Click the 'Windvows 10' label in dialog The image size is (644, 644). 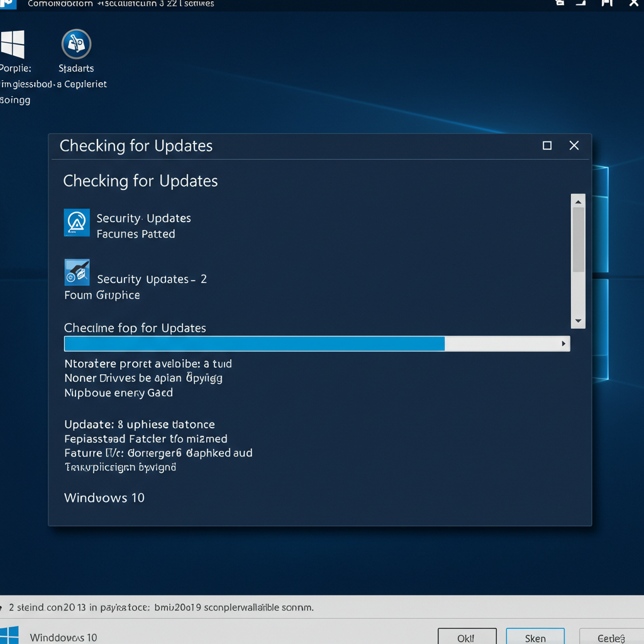tap(104, 498)
